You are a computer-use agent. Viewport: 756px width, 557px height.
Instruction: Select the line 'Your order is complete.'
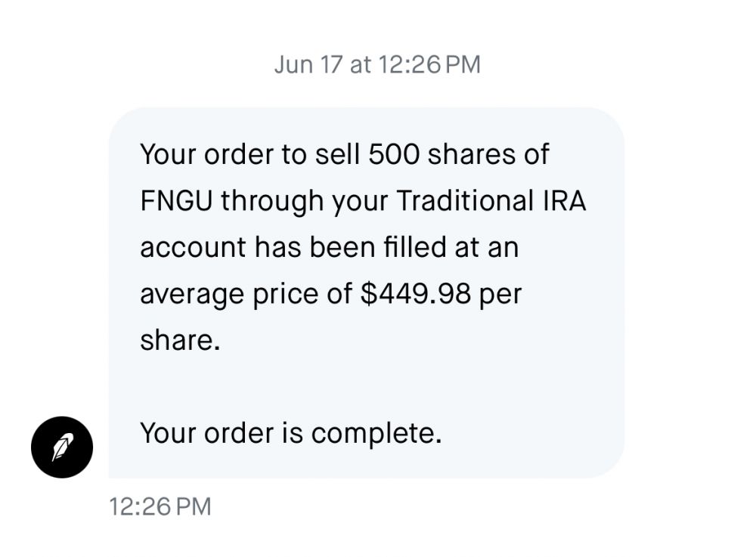[291, 432]
